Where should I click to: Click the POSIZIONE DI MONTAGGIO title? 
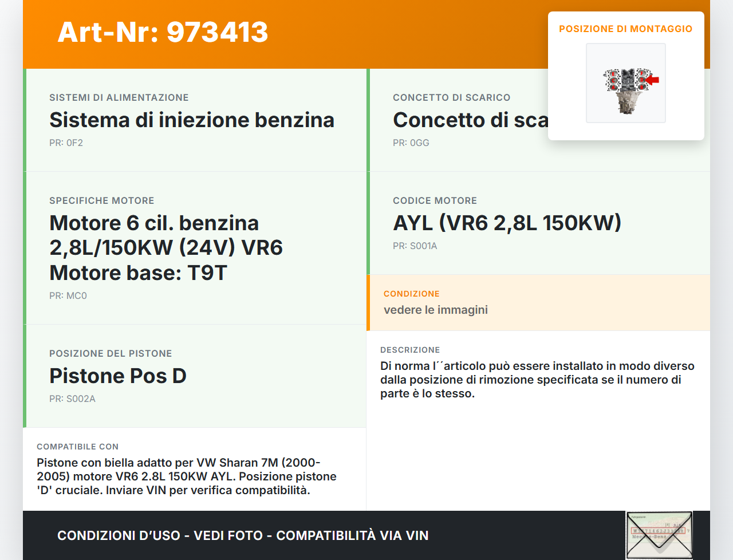point(625,29)
